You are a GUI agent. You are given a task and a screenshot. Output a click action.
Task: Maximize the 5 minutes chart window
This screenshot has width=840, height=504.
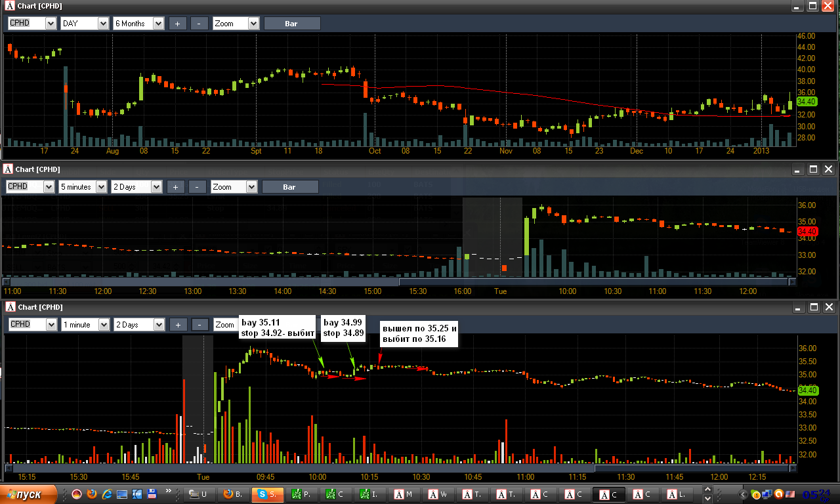pos(813,169)
